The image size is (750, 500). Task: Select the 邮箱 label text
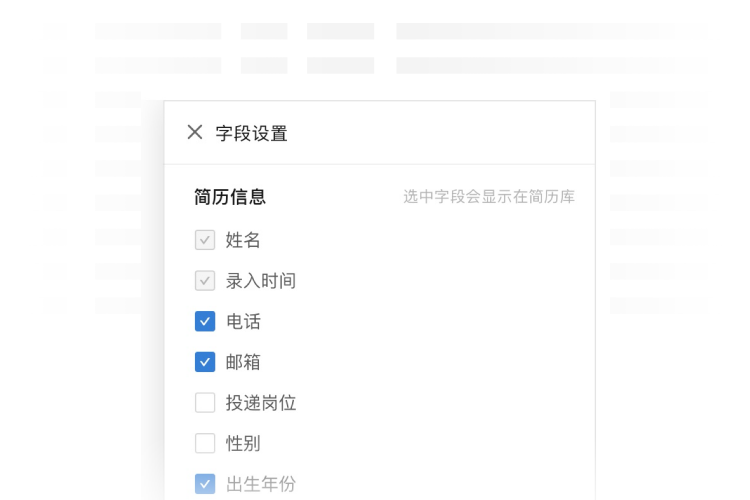click(243, 362)
